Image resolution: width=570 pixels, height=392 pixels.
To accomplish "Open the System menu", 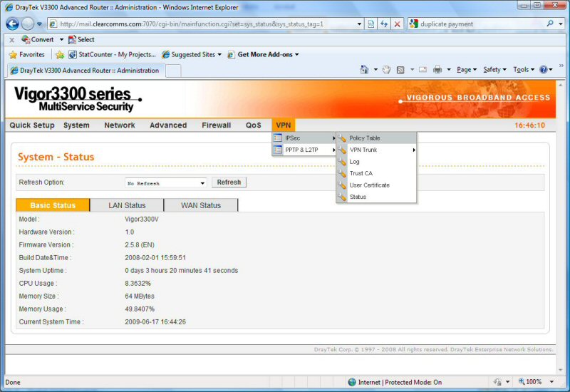I will point(76,125).
